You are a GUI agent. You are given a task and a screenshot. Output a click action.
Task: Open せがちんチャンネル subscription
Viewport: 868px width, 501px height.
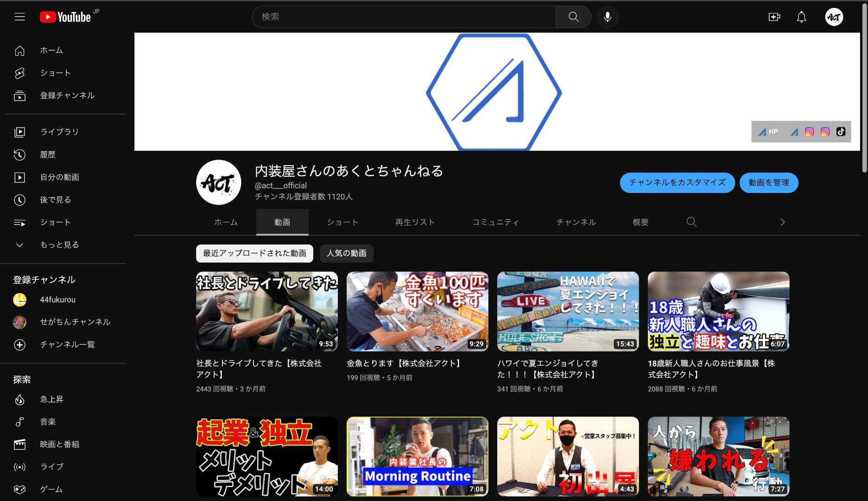tap(63, 322)
